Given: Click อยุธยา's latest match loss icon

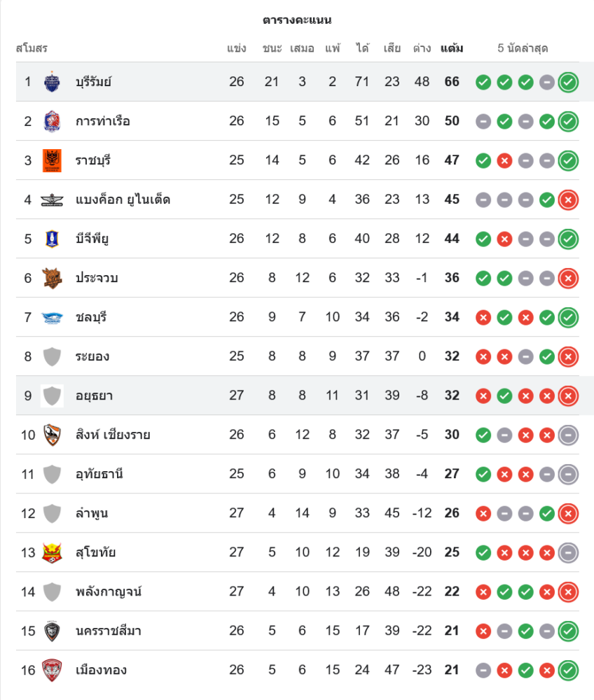Looking at the screenshot, I should click(568, 395).
